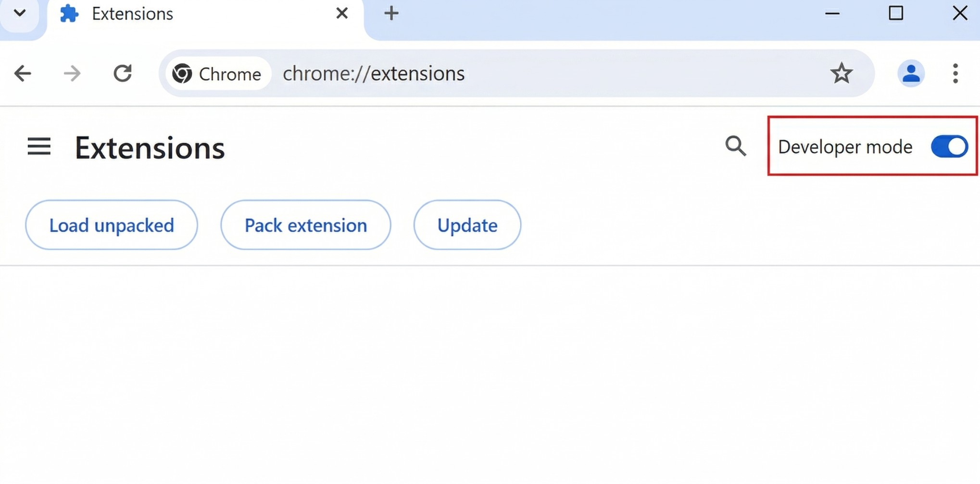
Task: Click the Pack extension button
Action: [306, 224]
